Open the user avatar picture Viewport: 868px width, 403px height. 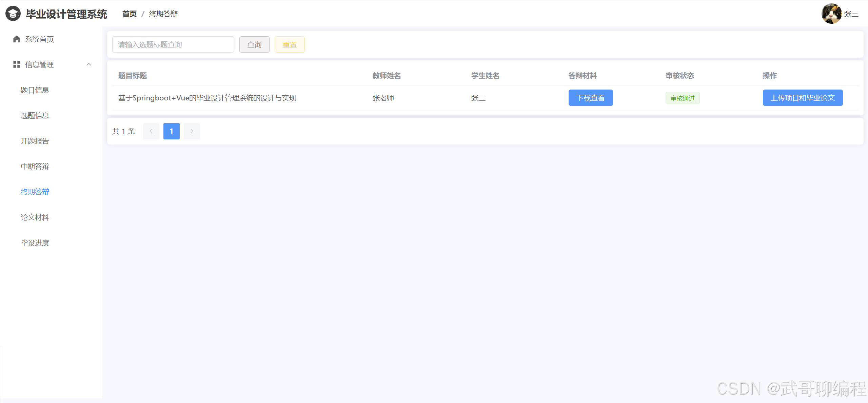(831, 14)
